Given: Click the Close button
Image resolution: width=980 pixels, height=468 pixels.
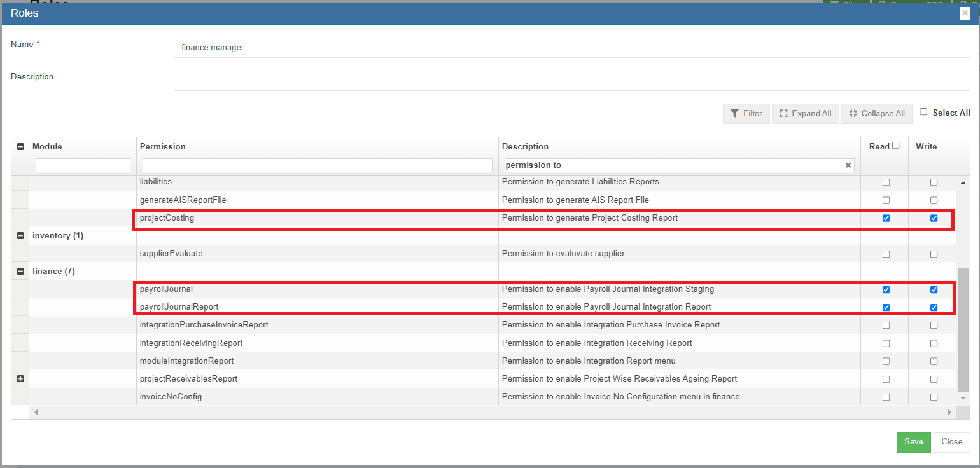Looking at the screenshot, I should click(951, 442).
